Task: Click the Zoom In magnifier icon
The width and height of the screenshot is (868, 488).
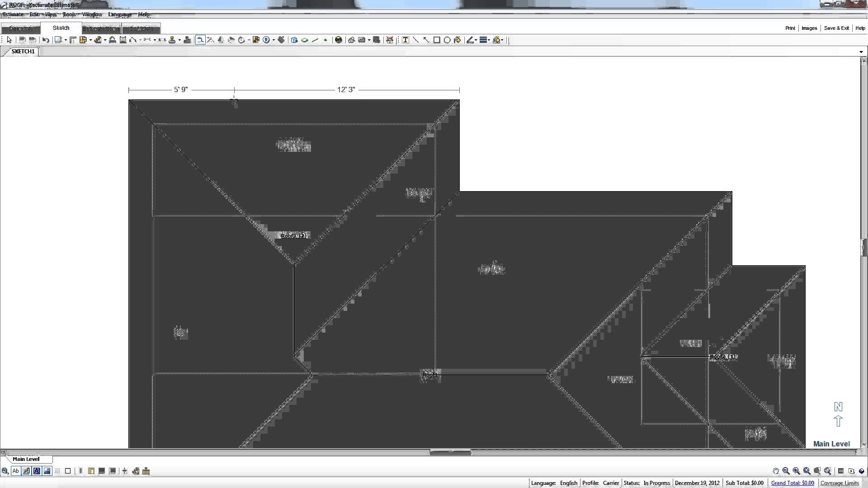Action: point(796,471)
